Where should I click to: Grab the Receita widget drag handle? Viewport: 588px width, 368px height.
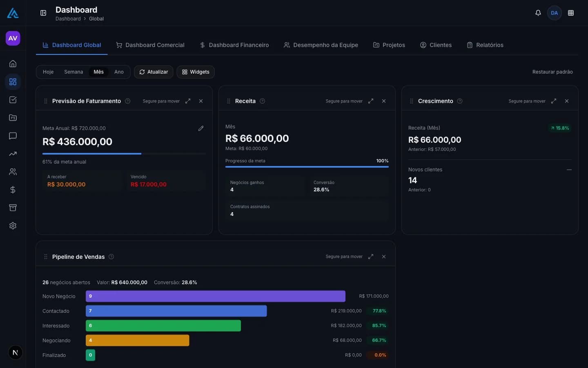pyautogui.click(x=229, y=101)
